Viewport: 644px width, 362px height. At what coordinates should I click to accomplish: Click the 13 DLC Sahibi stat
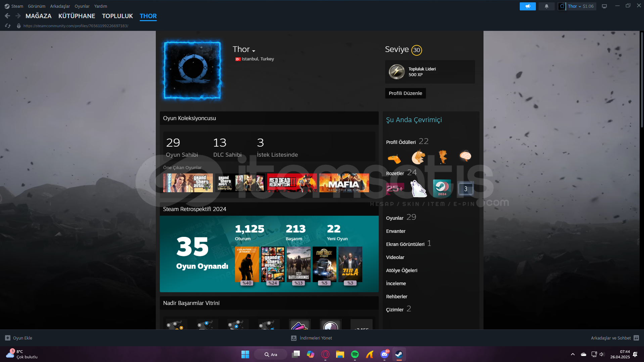tap(227, 147)
